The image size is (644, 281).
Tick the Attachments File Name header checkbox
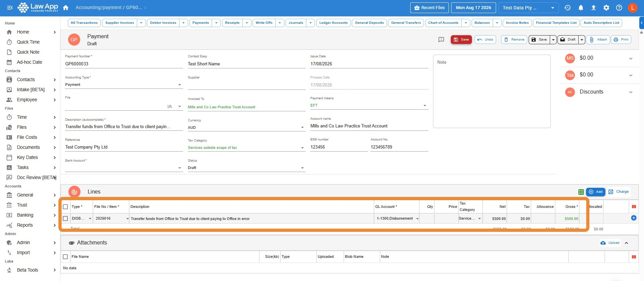coord(65,257)
